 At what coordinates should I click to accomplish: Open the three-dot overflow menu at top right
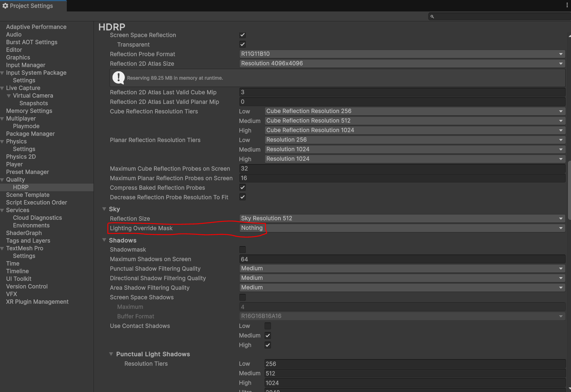[x=566, y=4]
